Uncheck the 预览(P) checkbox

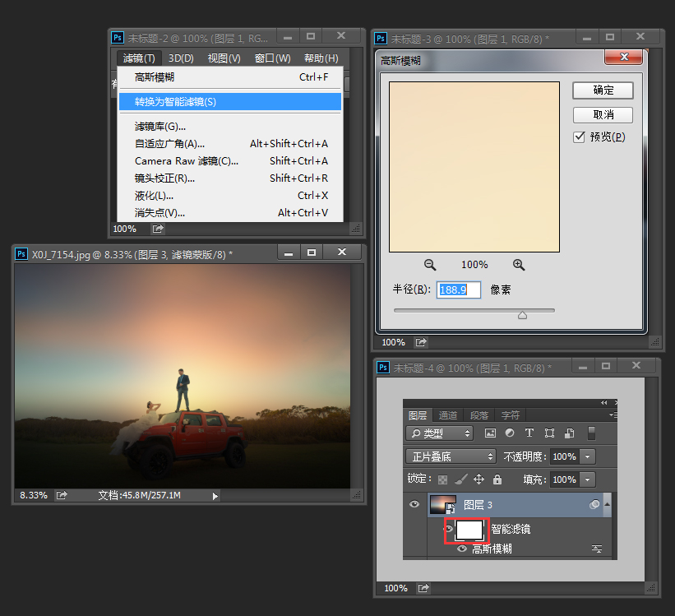coord(579,137)
